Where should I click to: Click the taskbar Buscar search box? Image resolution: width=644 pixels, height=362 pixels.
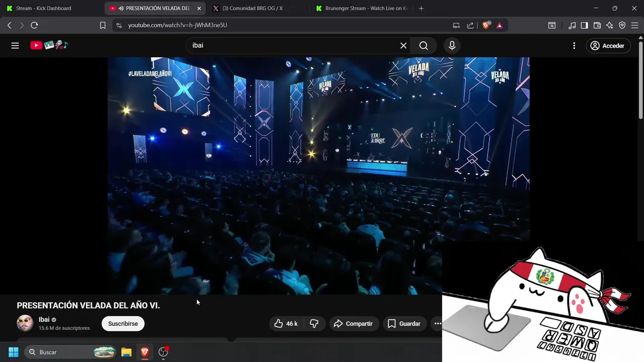[70, 352]
